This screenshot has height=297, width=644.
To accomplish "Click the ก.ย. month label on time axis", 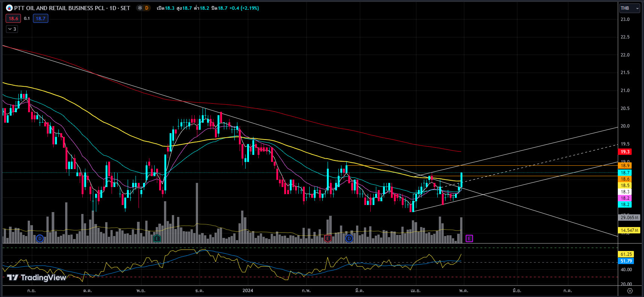I will coord(31,291).
